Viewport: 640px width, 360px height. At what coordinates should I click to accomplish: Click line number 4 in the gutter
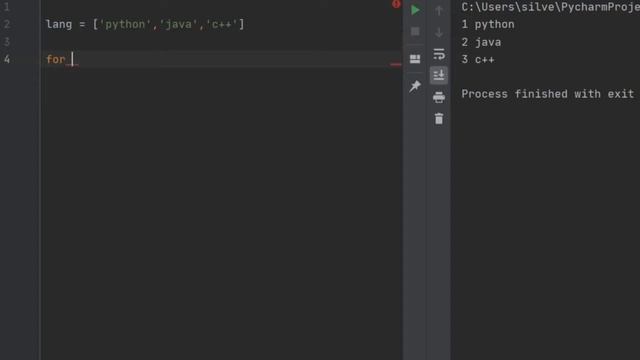[7, 59]
